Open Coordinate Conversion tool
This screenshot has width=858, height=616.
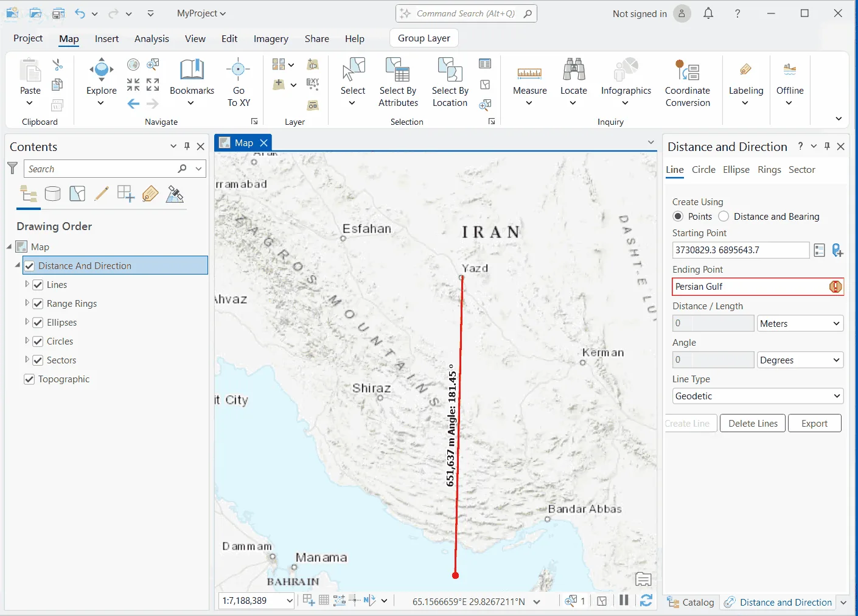coord(687,83)
